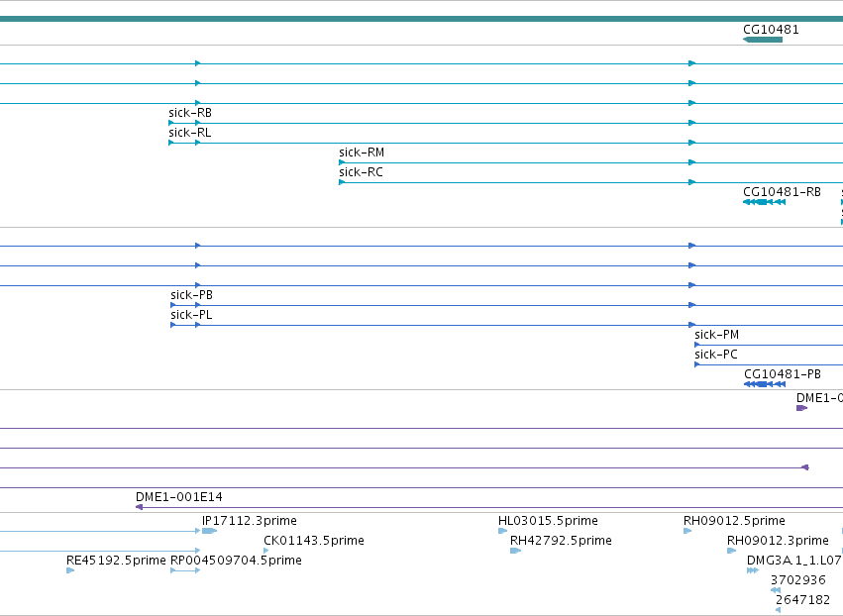This screenshot has height=616, width=843.
Task: Click the IP17112.3prime EST glyph
Action: coord(209,531)
